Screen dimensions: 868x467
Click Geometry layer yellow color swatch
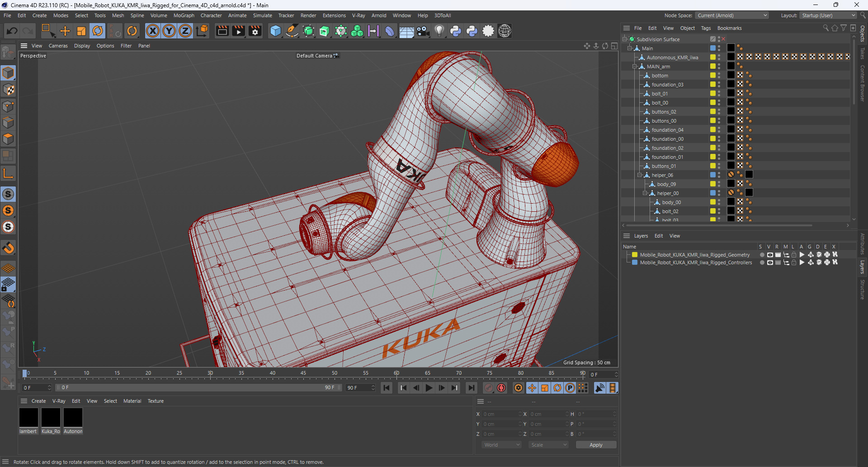coord(635,255)
